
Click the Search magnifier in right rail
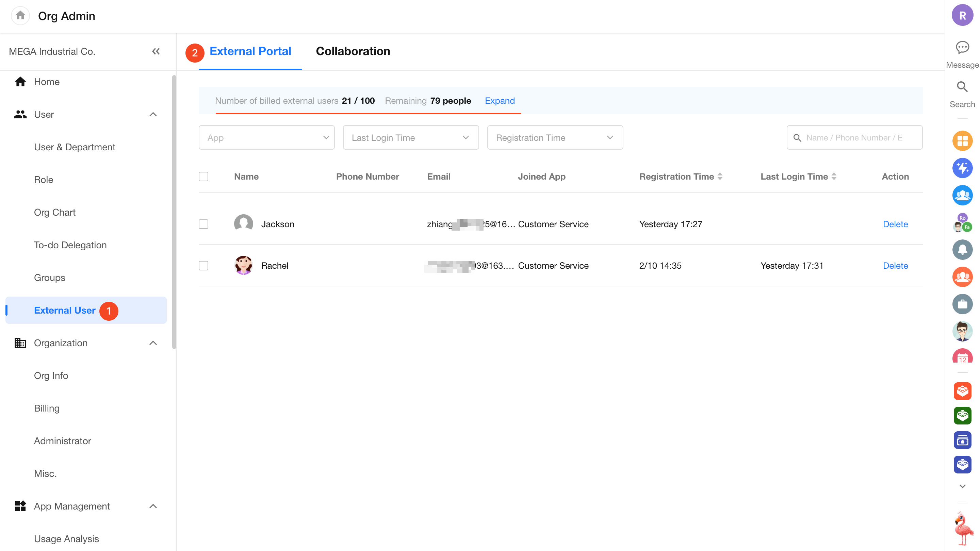(962, 87)
